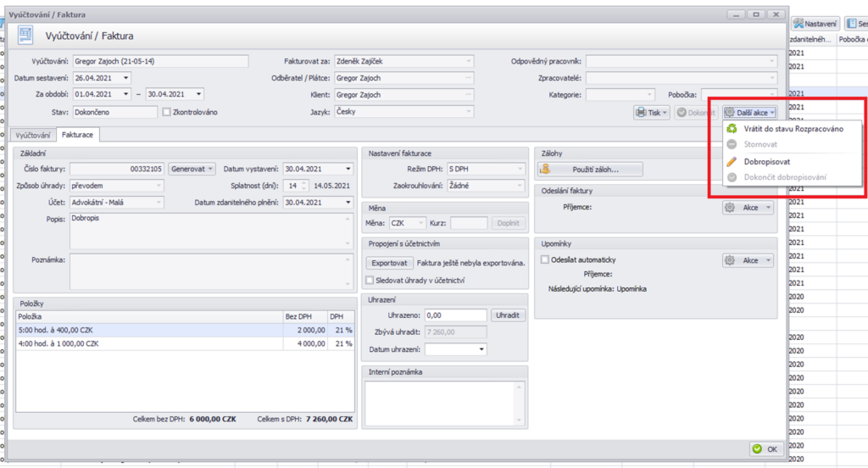Open the Generovat dropdown button
Screen dimensions: 868x468
coord(192,169)
